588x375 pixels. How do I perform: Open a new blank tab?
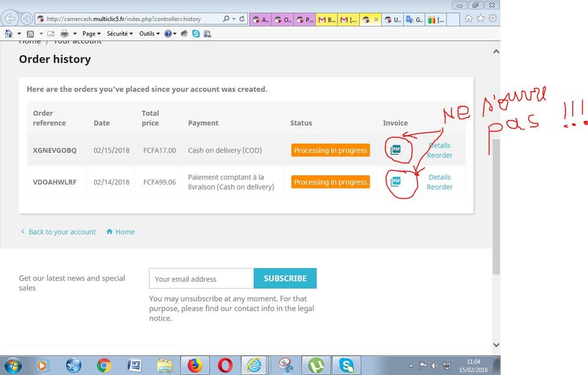click(x=453, y=19)
